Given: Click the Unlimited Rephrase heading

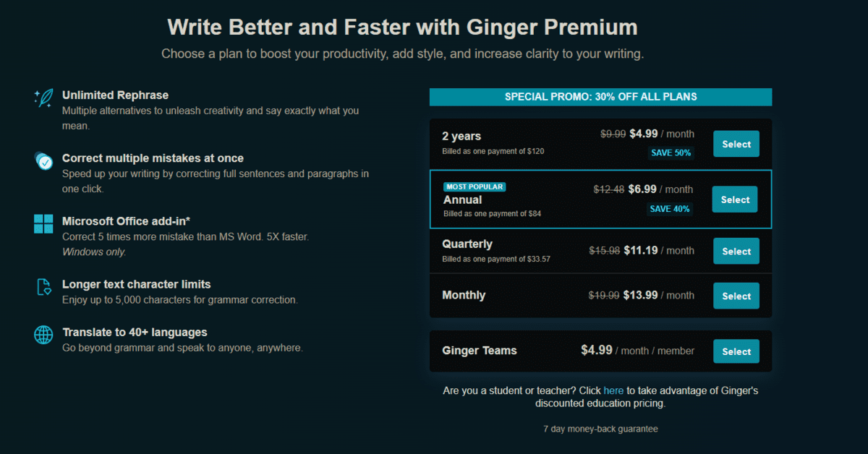Looking at the screenshot, I should [x=115, y=95].
